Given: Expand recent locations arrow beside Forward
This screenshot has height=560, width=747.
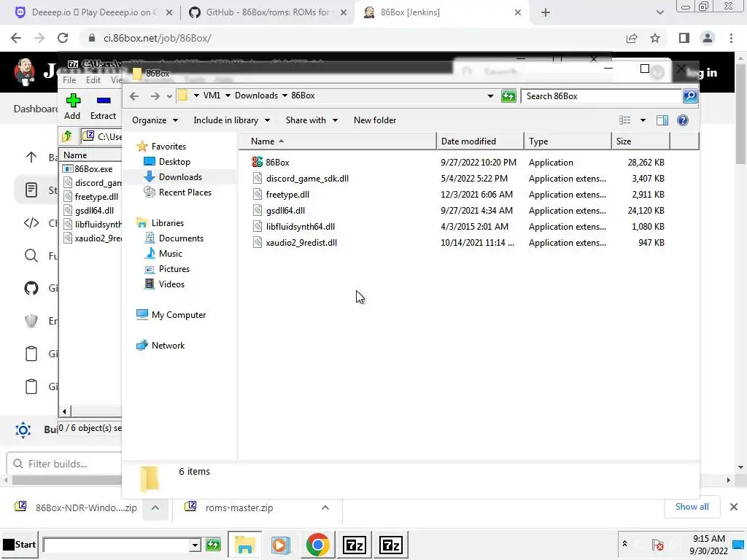Looking at the screenshot, I should point(169,96).
